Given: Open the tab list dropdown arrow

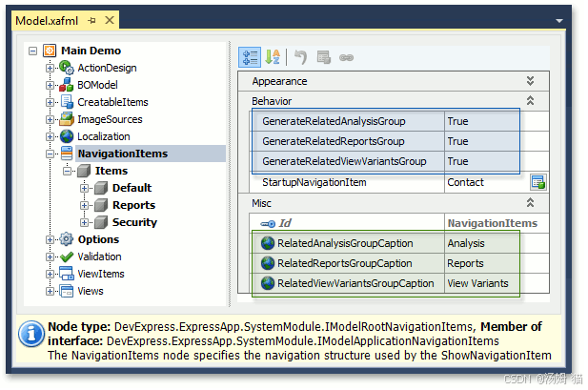Looking at the screenshot, I should coord(559,21).
